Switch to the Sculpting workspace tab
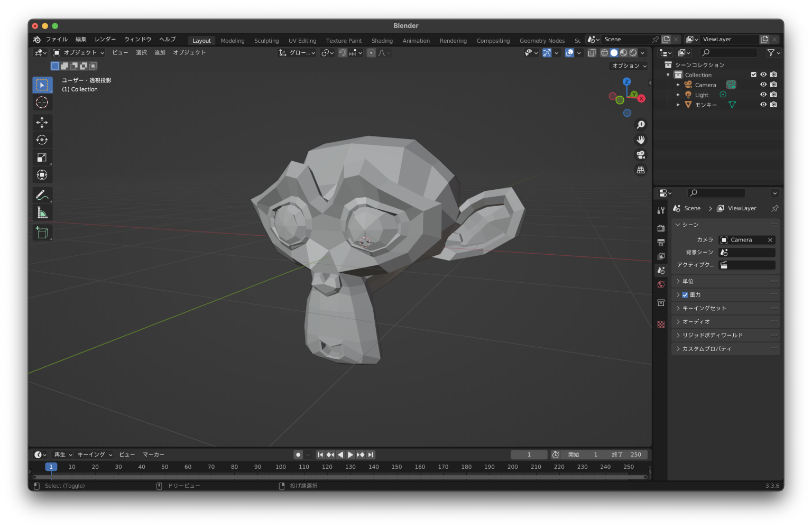812x528 pixels. pyautogui.click(x=266, y=41)
